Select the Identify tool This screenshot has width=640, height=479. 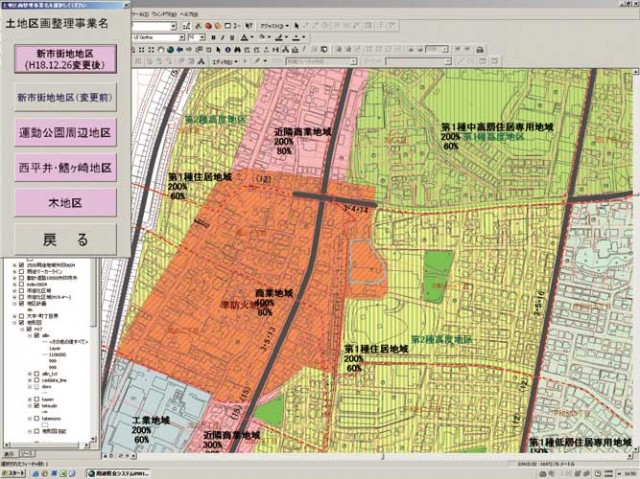pyautogui.click(x=228, y=50)
